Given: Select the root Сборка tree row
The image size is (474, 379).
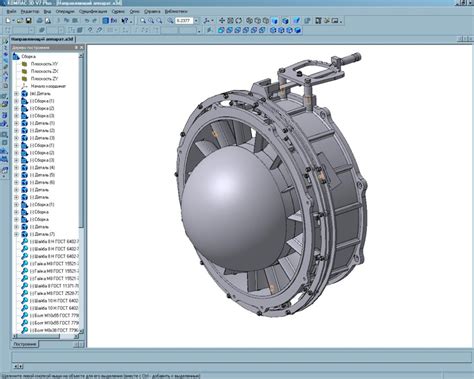Looking at the screenshot, I should (x=28, y=56).
